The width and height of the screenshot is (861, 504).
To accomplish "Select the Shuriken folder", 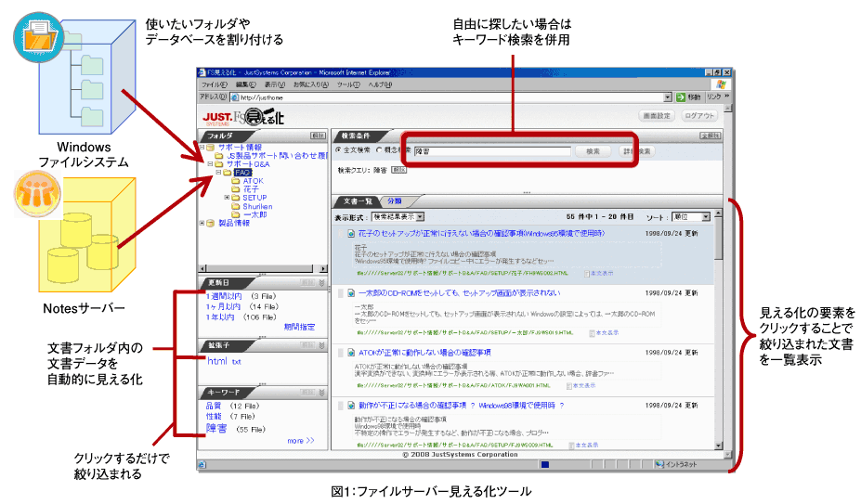I will (x=257, y=206).
